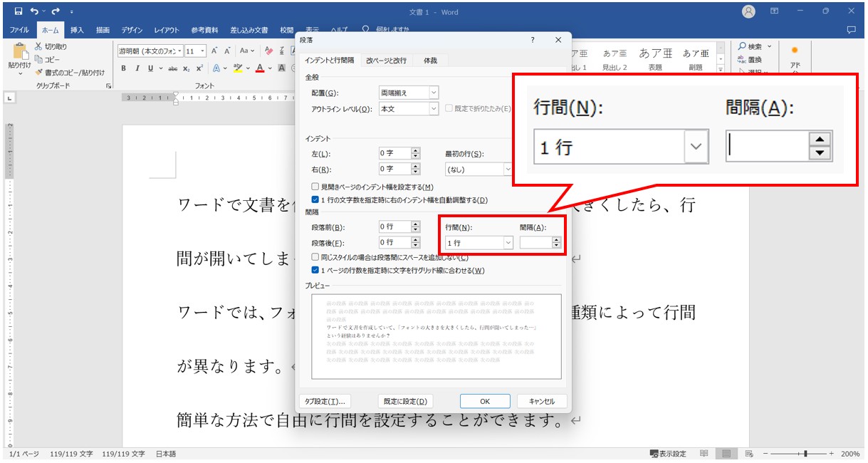Toggle Bold formatting in the ribbon
Screen dimensions: 868x463
123,68
